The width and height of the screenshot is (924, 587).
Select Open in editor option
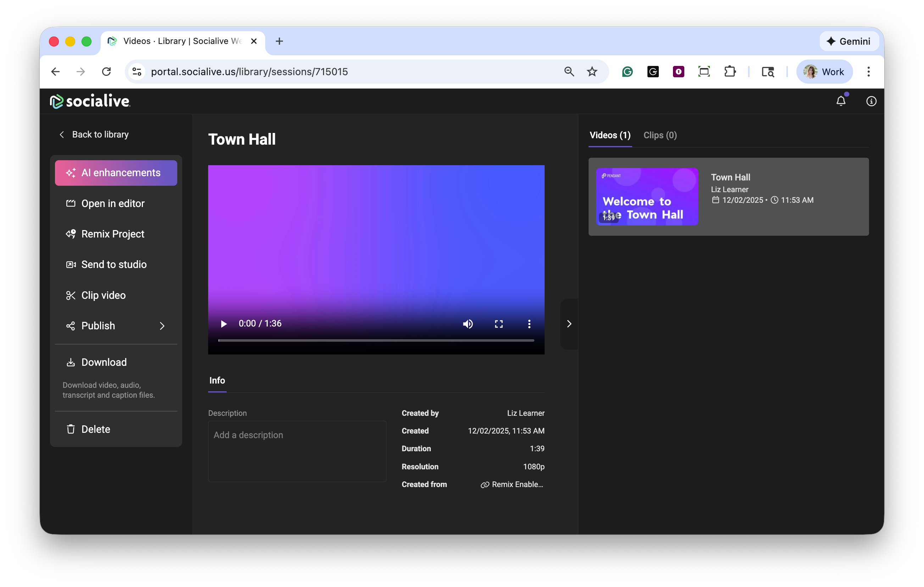[113, 203]
